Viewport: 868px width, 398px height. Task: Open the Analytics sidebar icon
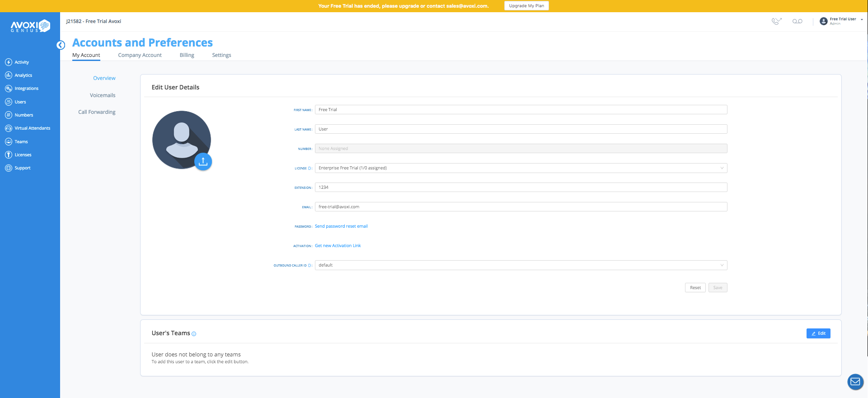pyautogui.click(x=9, y=75)
